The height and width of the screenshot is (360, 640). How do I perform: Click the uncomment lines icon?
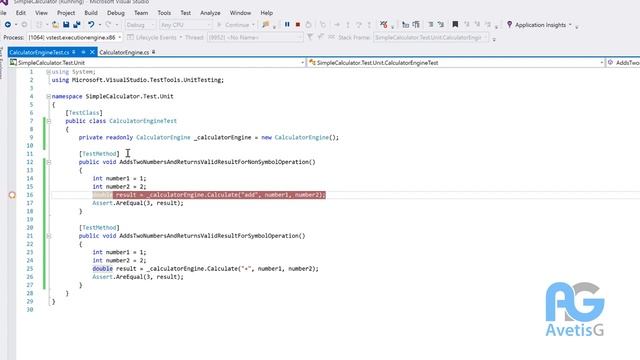441,25
